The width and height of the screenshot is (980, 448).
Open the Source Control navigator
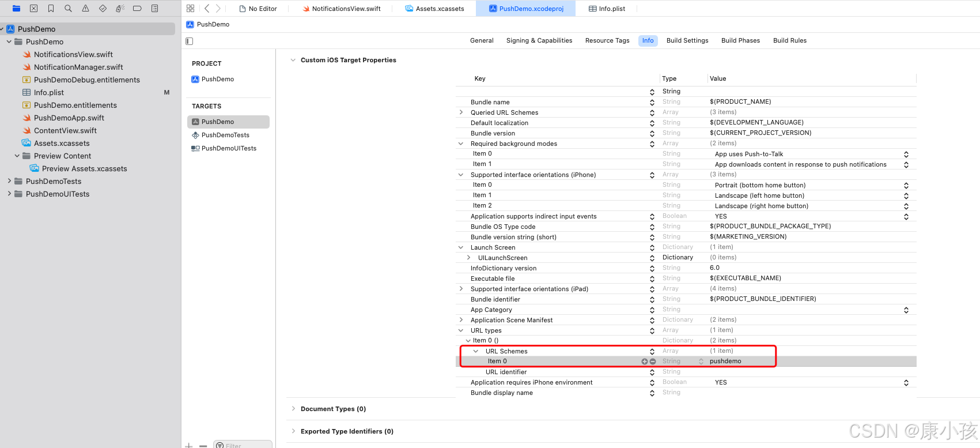33,9
